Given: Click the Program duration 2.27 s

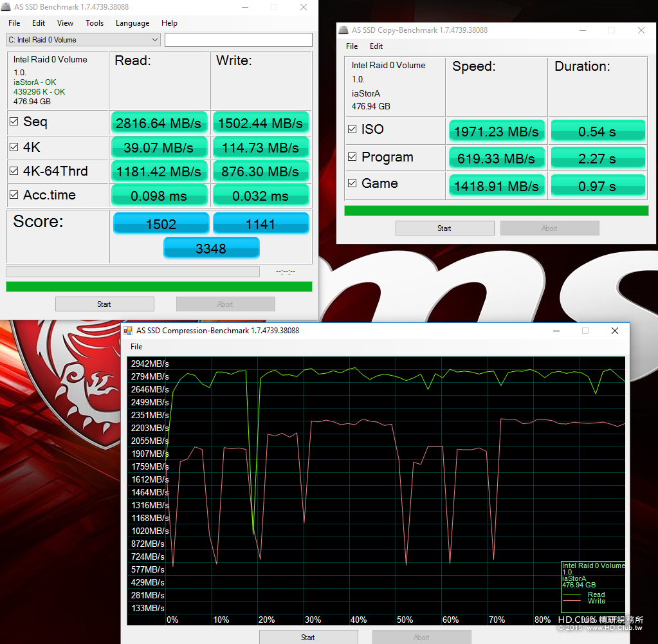Looking at the screenshot, I should point(598,159).
